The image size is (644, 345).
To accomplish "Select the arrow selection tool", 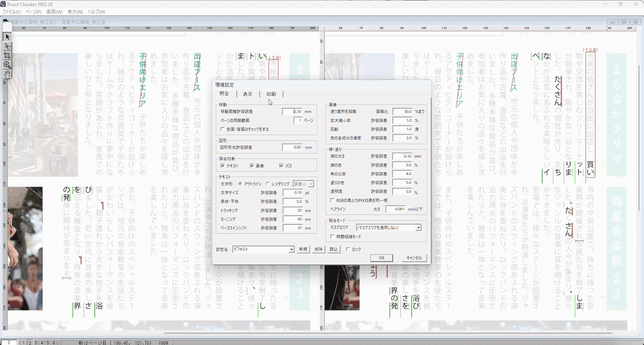I will tap(7, 37).
